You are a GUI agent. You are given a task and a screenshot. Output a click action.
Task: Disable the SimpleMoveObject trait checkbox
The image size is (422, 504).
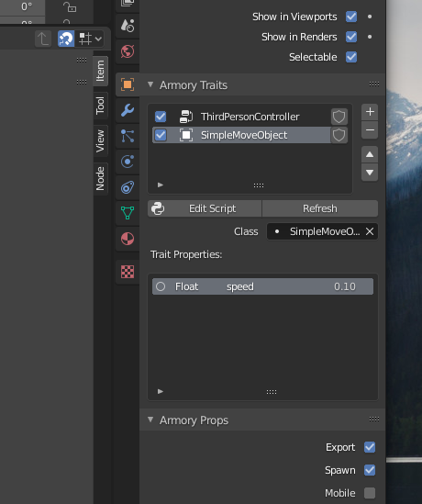(161, 135)
